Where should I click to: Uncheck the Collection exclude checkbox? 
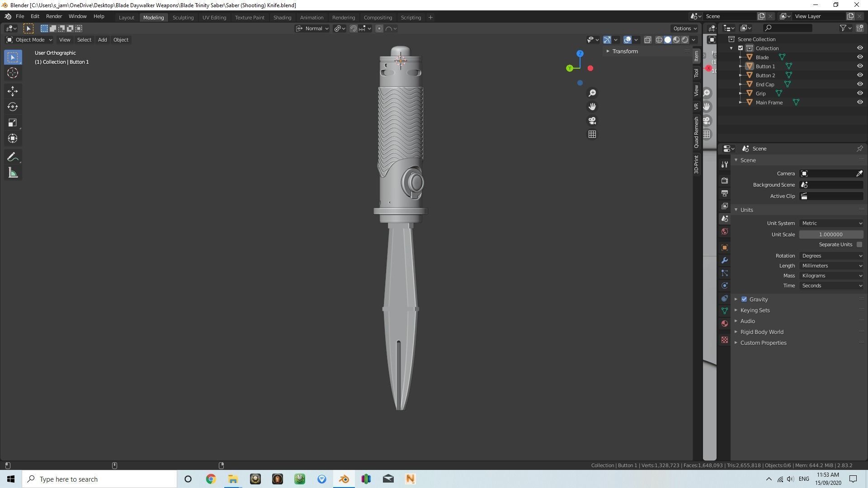click(741, 48)
